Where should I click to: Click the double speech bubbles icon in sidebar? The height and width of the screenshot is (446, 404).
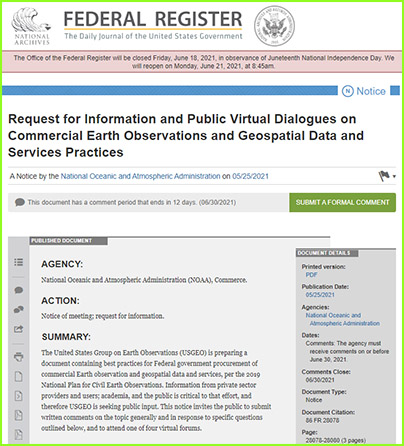click(x=19, y=310)
